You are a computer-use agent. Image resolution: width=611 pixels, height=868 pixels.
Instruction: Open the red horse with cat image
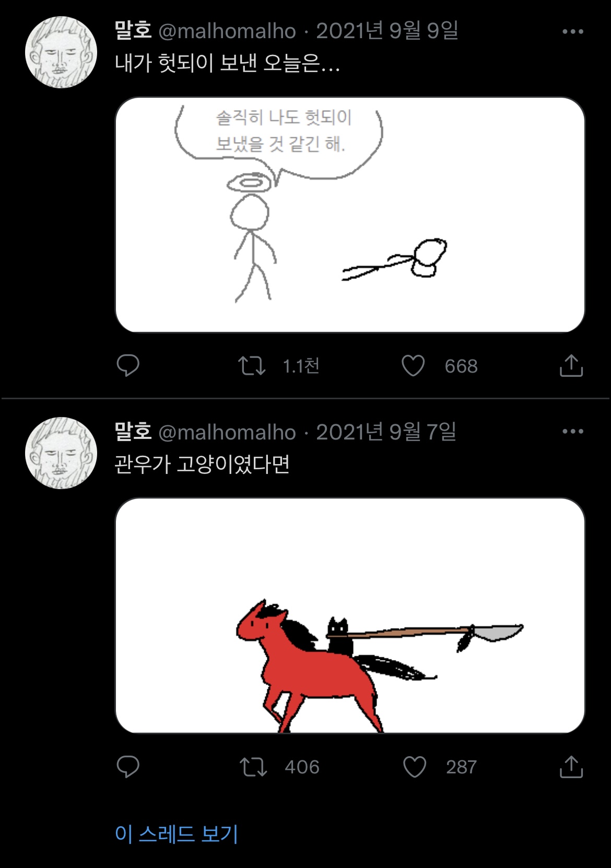[x=350, y=616]
